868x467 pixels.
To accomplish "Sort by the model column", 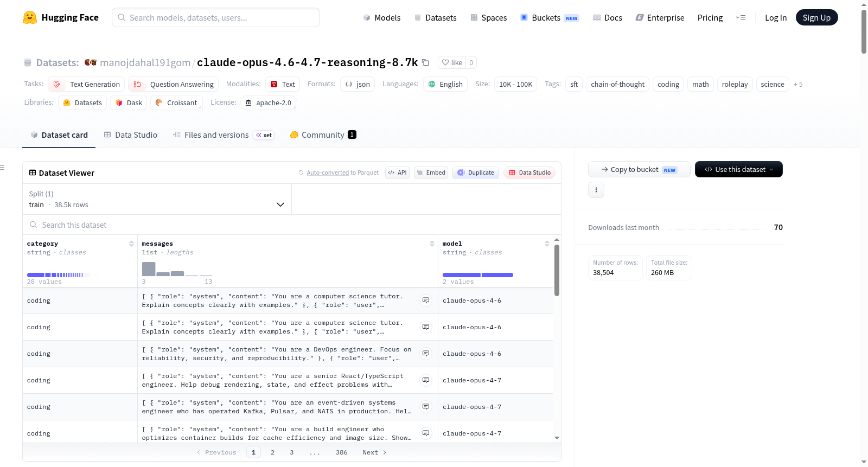I will tap(547, 244).
